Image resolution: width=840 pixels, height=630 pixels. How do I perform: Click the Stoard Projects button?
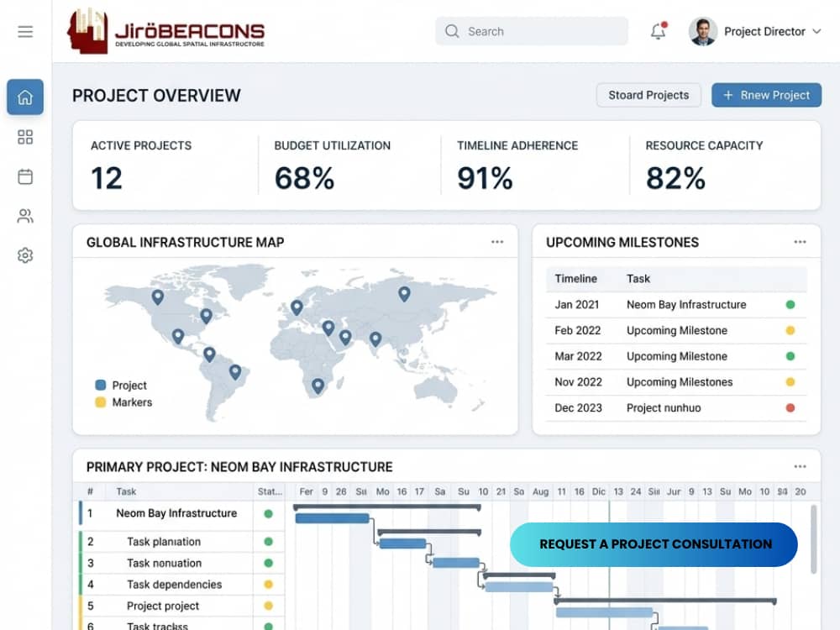point(648,95)
